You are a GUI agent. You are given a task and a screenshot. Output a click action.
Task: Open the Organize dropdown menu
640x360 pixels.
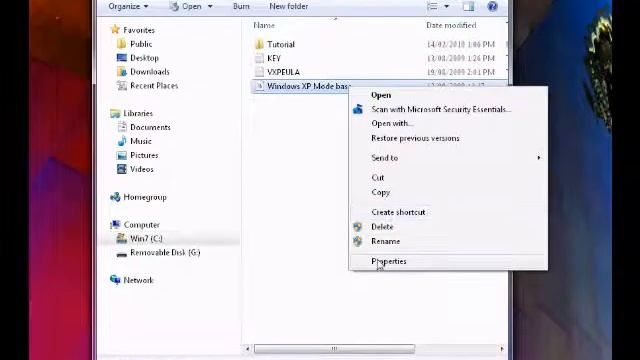pyautogui.click(x=128, y=7)
